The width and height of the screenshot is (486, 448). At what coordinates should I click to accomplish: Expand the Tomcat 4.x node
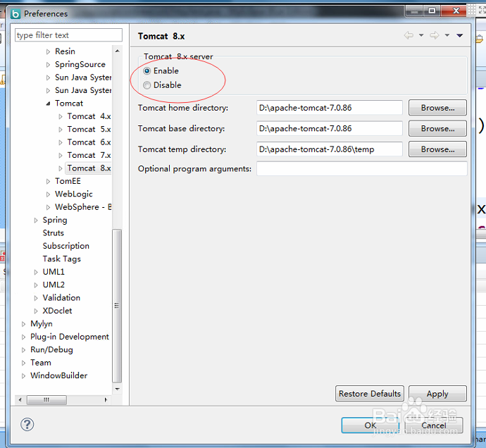pos(61,116)
